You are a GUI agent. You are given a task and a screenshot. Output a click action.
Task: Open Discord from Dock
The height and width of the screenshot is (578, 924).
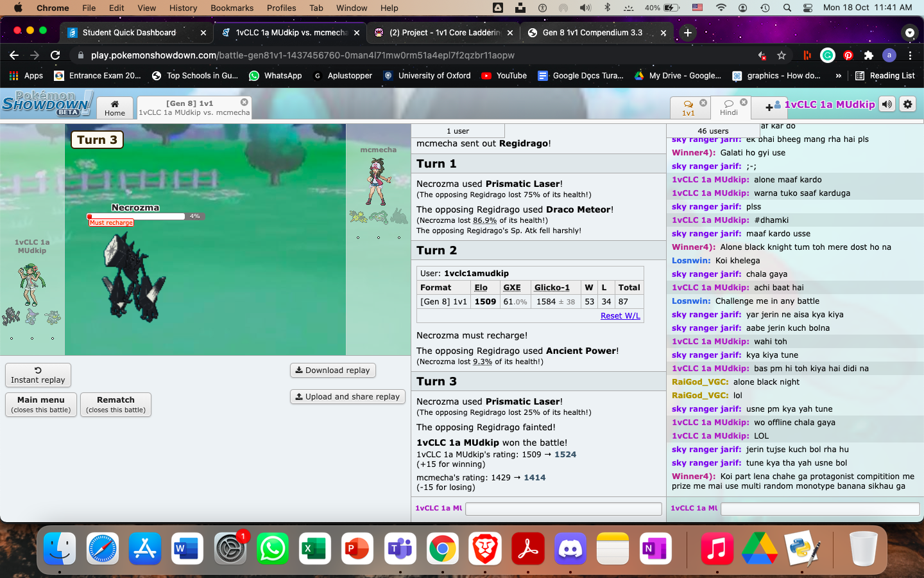point(570,549)
